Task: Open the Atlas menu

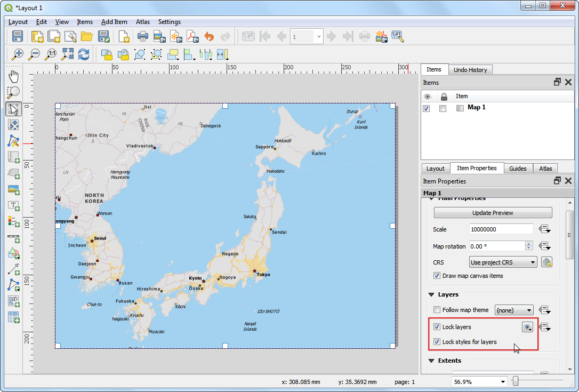Action: (142, 22)
